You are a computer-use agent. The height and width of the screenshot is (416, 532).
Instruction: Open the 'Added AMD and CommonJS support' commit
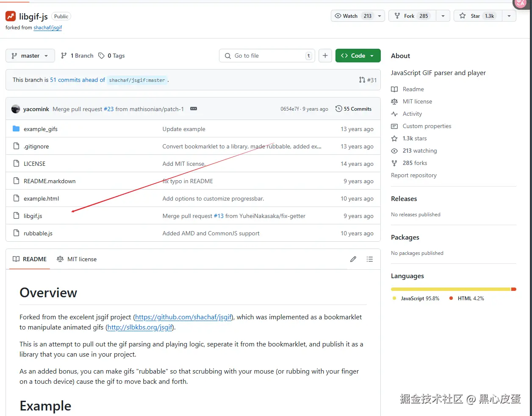click(211, 233)
